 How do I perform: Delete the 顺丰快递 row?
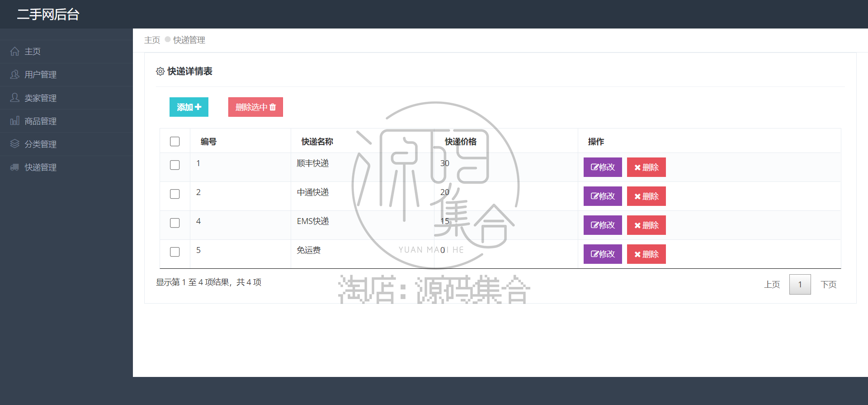(x=646, y=167)
